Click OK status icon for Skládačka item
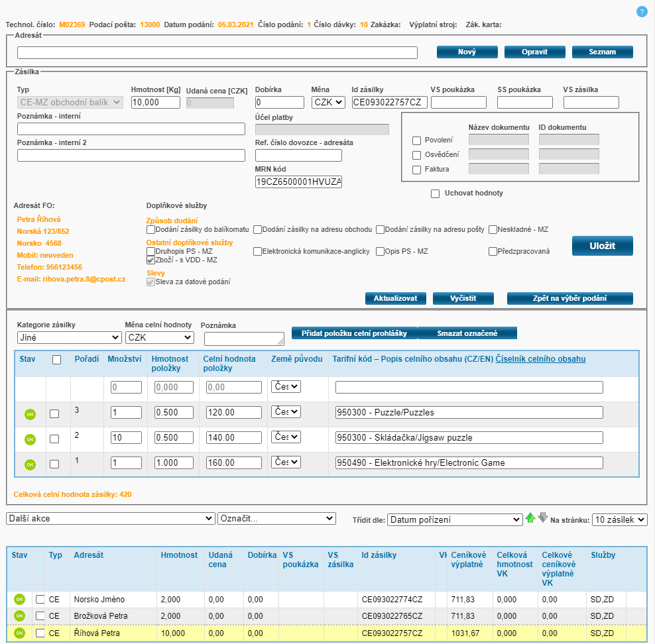 click(30, 439)
